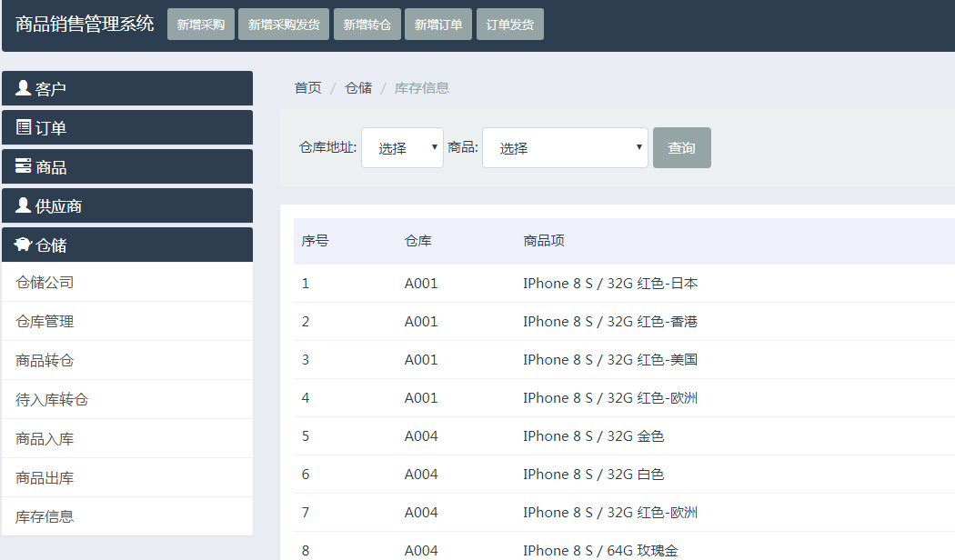This screenshot has height=560, width=955.
Task: Click the user icon beside 客户
Action: (x=24, y=88)
